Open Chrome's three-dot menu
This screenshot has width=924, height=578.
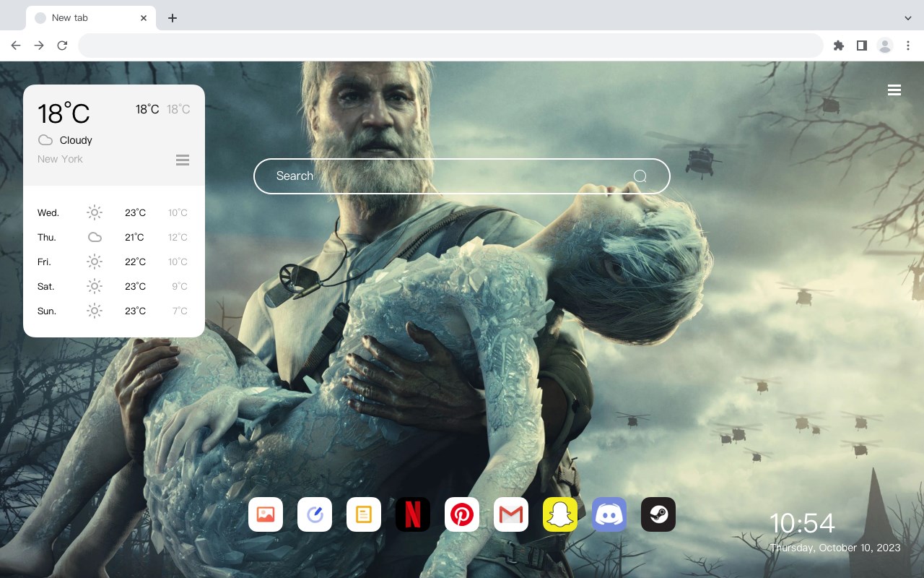(908, 46)
